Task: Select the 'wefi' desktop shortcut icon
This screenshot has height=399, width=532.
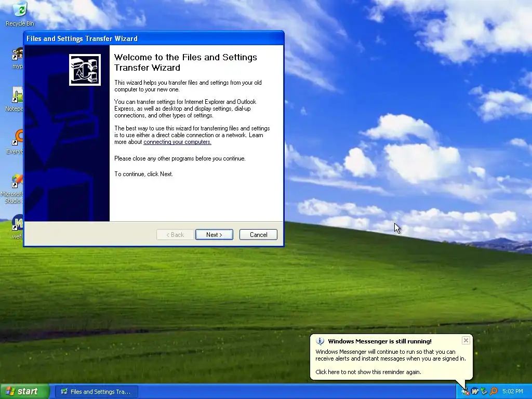Action: (18, 227)
